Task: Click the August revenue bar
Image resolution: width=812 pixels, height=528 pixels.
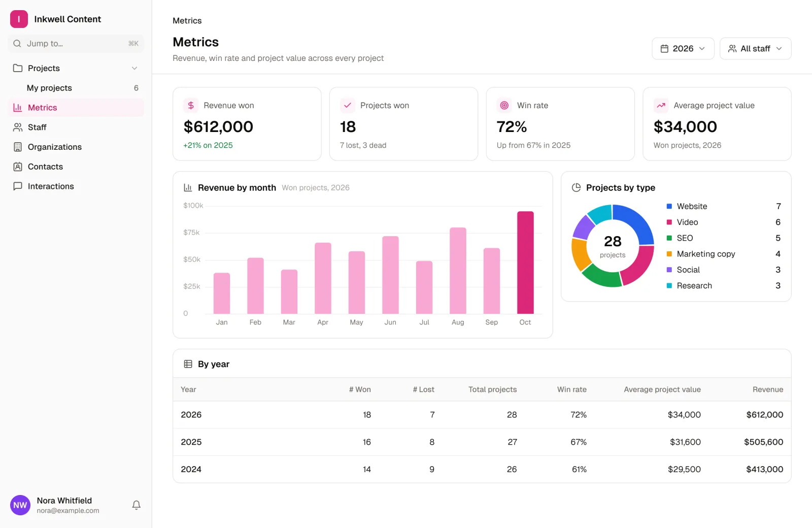Action: 458,271
